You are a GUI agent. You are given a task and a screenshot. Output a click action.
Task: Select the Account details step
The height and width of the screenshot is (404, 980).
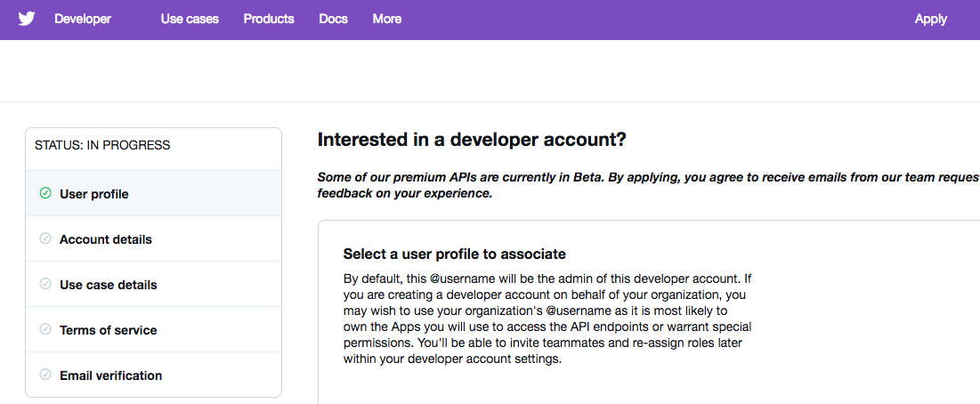[x=154, y=239]
